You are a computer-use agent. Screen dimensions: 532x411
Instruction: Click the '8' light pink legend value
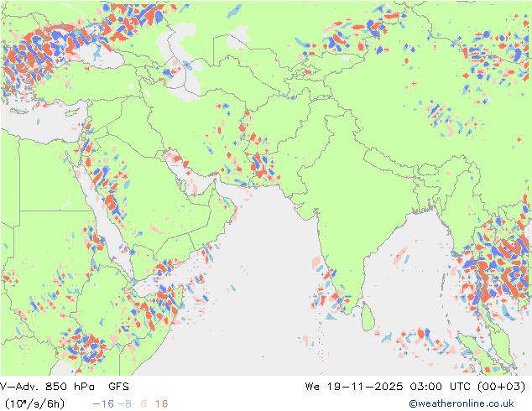[143, 403]
